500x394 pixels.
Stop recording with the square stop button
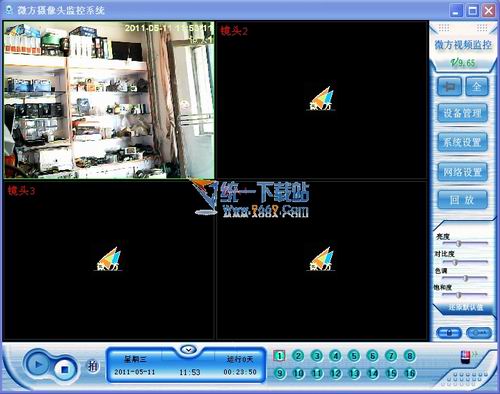pyautogui.click(x=65, y=369)
